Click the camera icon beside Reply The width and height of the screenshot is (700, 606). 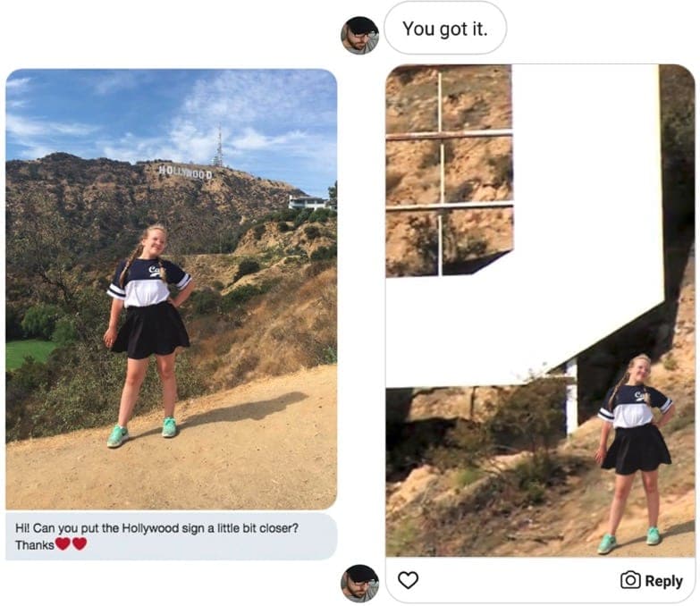tap(630, 580)
